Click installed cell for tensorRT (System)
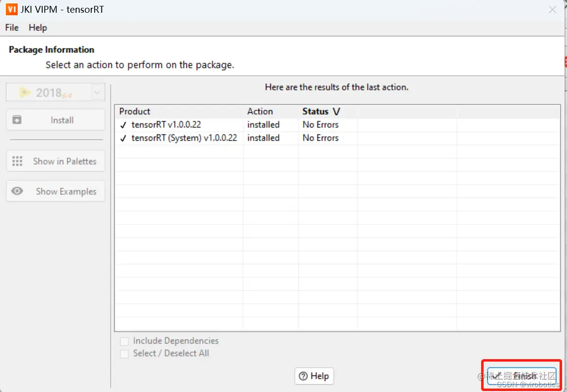This screenshot has height=392, width=567. (x=263, y=138)
